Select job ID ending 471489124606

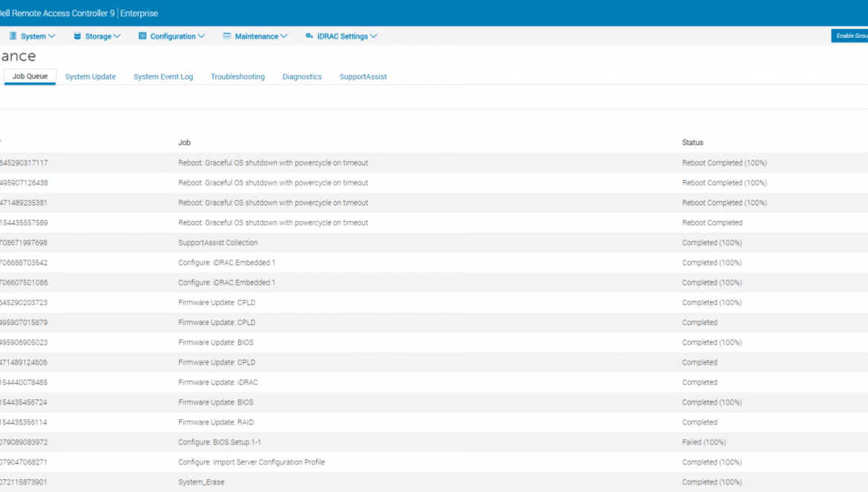[24, 362]
